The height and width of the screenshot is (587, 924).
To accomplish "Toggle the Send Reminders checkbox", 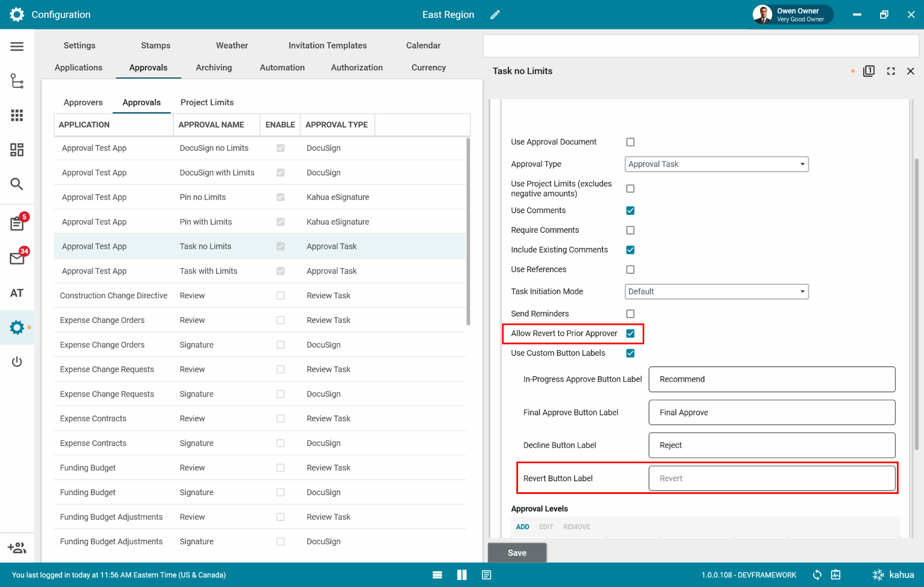I will (630, 314).
